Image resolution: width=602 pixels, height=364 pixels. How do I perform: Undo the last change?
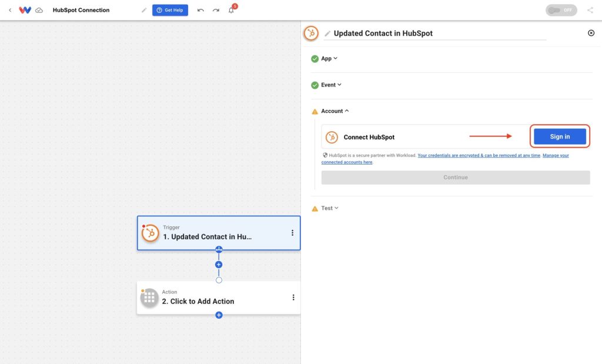(x=200, y=10)
